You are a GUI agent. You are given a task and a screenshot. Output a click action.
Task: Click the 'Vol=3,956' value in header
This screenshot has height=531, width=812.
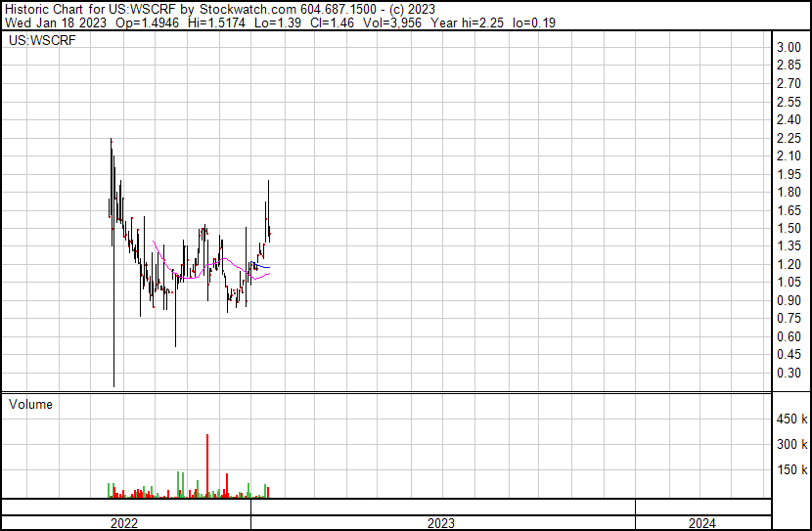392,22
